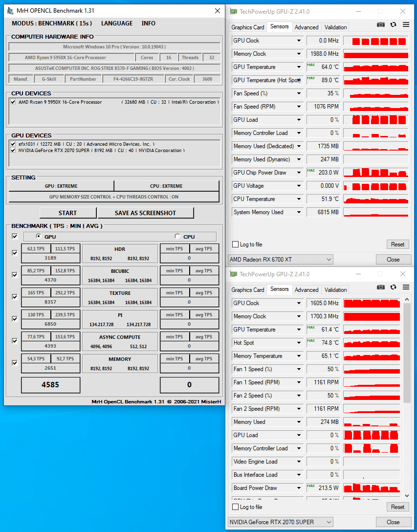Click MrH OpenCL Benchmark title bar icon

pyautogui.click(x=10, y=11)
